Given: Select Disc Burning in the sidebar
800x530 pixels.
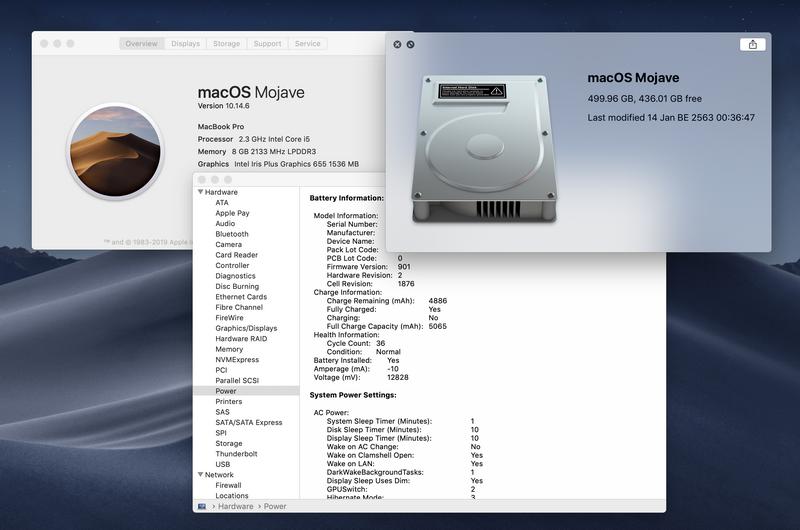Looking at the screenshot, I should 237,286.
